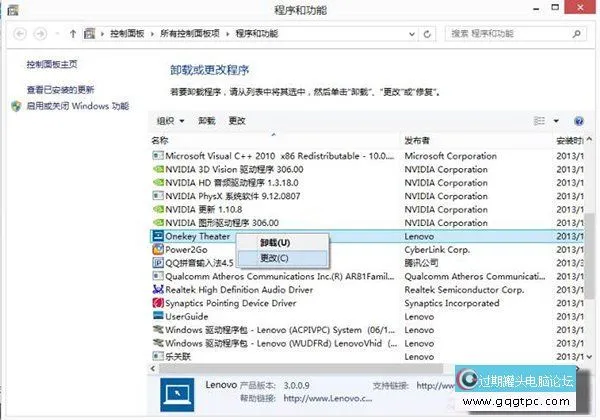Image resolution: width=600 pixels, height=420 pixels.
Task: Click the Synaptics Pointing Device Driver icon
Action: click(157, 302)
